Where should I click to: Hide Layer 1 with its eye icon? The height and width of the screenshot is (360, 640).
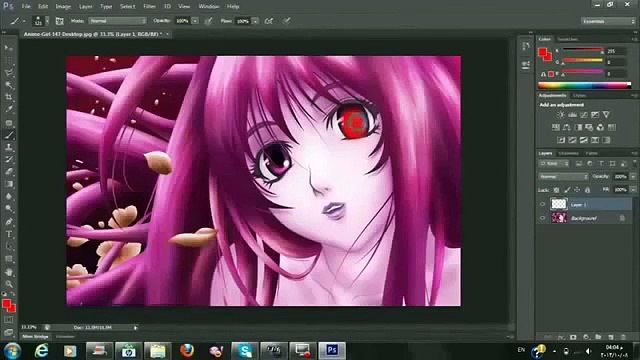point(542,204)
